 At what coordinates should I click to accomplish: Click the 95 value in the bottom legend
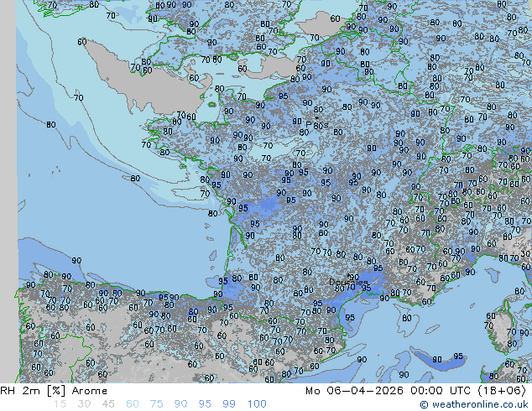coord(205,404)
